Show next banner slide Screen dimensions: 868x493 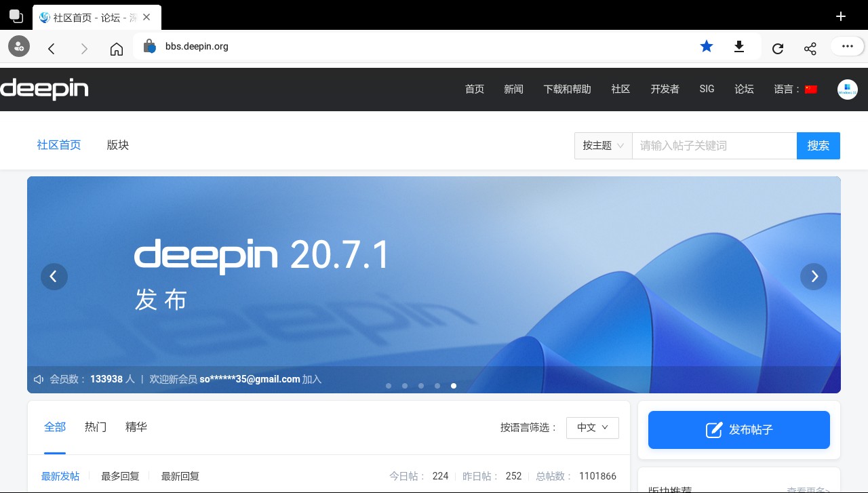click(814, 277)
